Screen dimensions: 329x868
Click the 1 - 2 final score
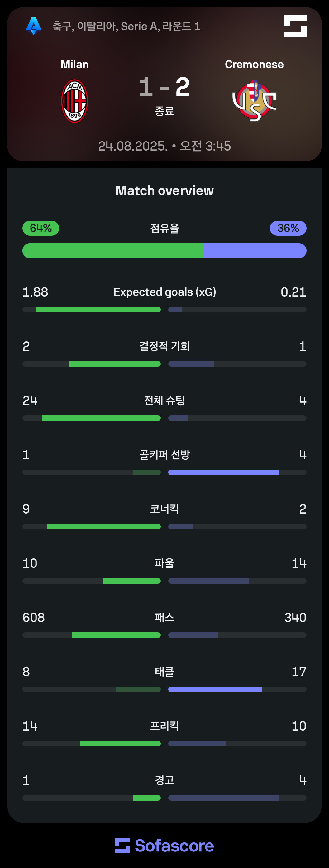pos(164,87)
